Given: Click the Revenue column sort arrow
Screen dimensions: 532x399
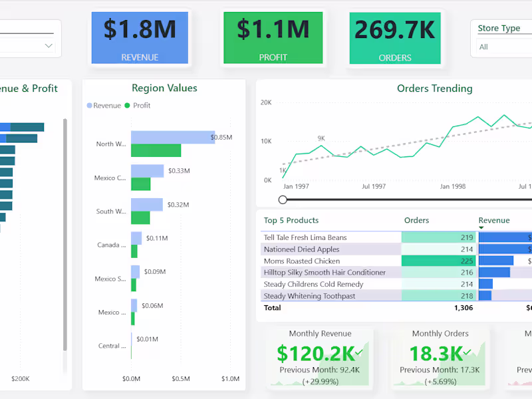Looking at the screenshot, I should click(481, 227).
